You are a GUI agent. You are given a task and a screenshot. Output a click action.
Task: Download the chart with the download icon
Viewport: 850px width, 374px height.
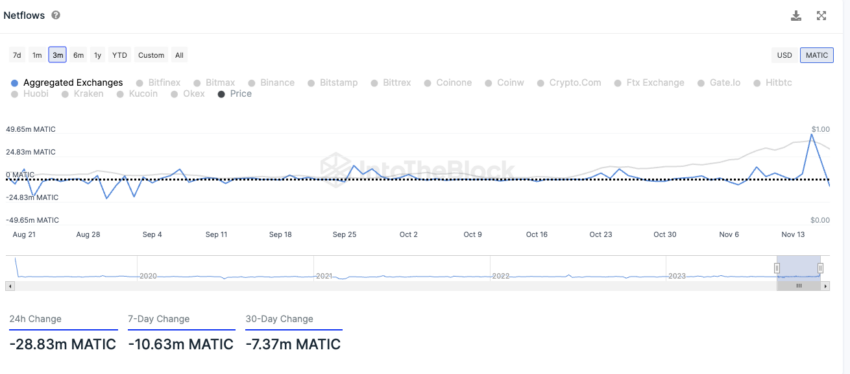point(796,15)
